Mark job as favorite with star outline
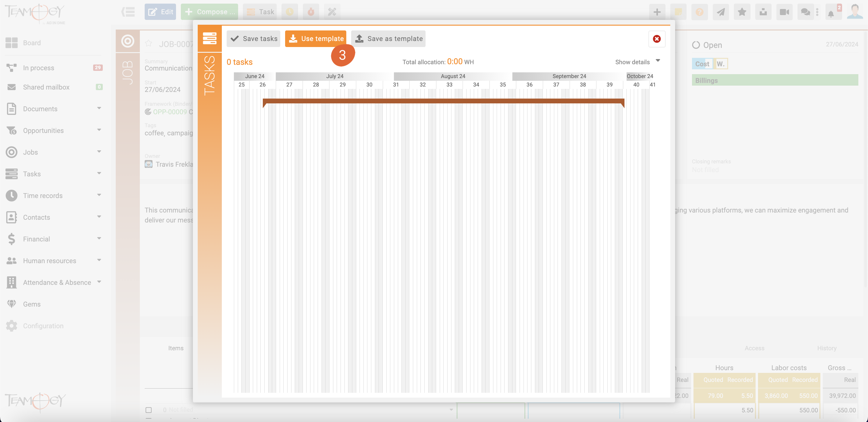 point(148,43)
